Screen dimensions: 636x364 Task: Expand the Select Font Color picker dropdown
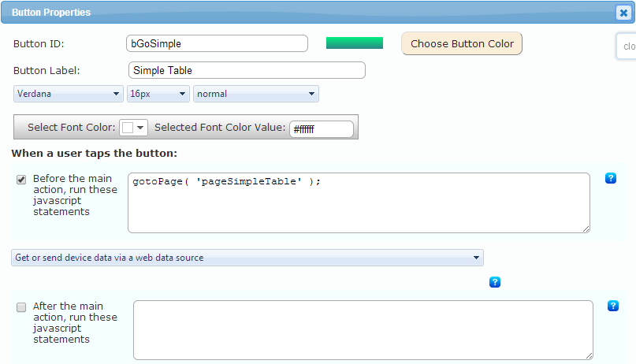click(133, 128)
